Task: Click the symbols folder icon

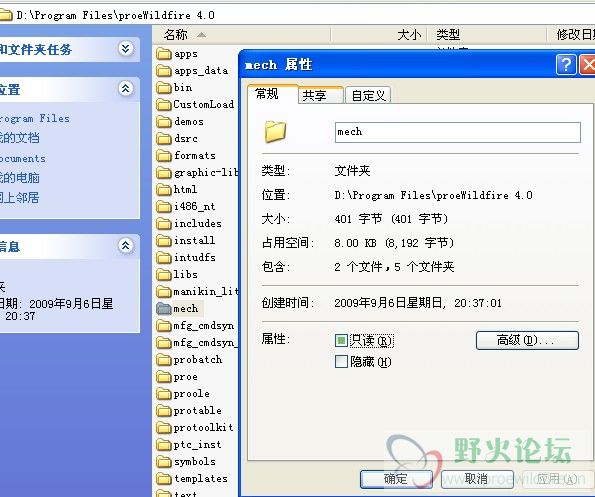Action: click(164, 462)
